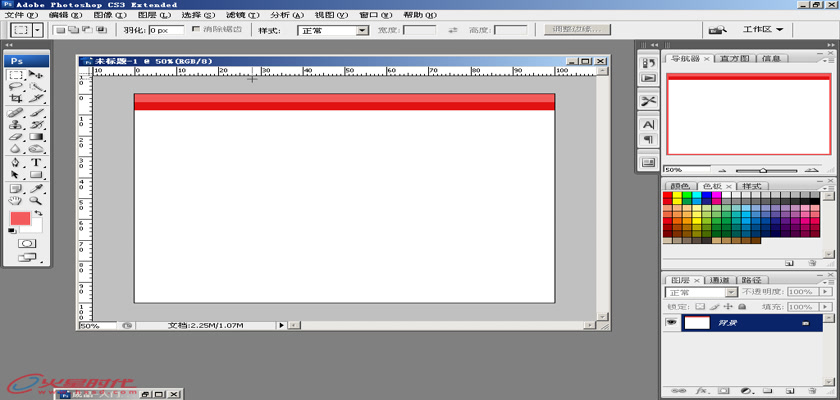Click the 调整边缘 button
Screen dimensions: 840x400
tap(573, 30)
